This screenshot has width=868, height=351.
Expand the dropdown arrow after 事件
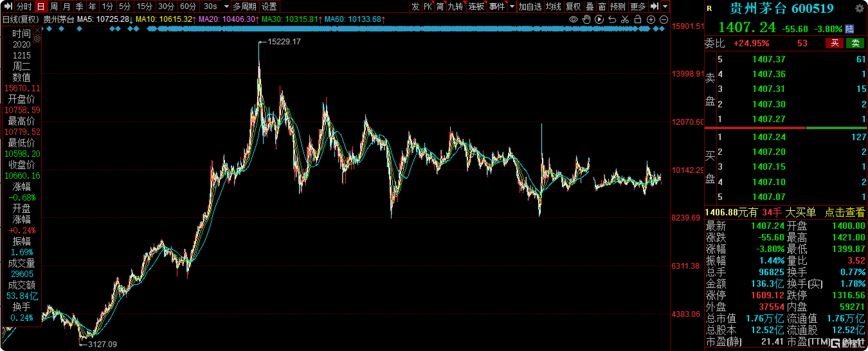[x=512, y=6]
